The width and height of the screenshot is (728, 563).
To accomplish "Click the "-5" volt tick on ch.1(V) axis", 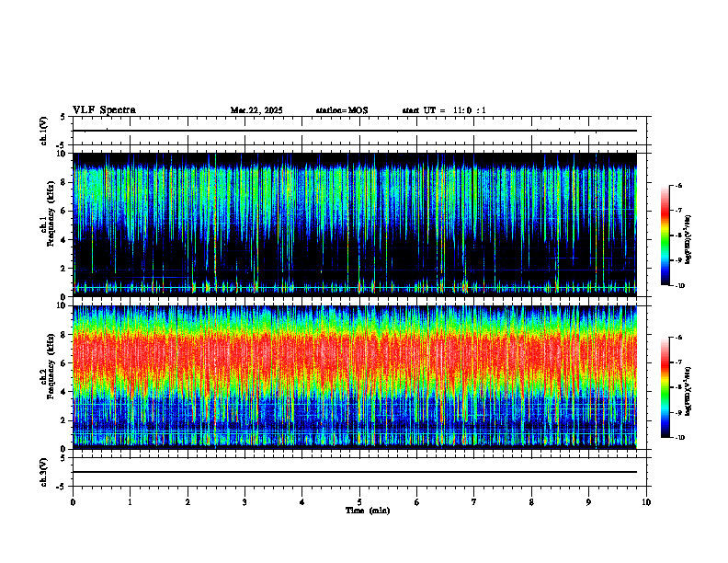I will click(x=62, y=145).
